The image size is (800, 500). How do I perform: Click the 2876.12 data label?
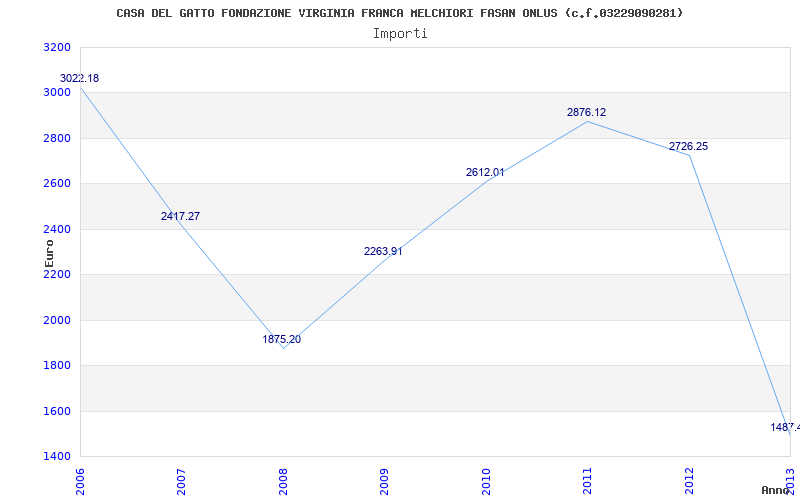(587, 112)
